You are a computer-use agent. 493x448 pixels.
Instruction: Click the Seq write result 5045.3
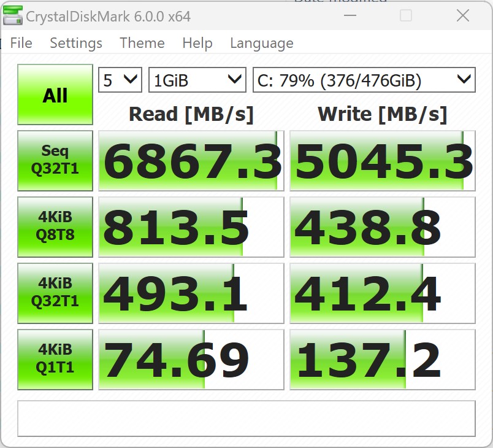pyautogui.click(x=383, y=161)
